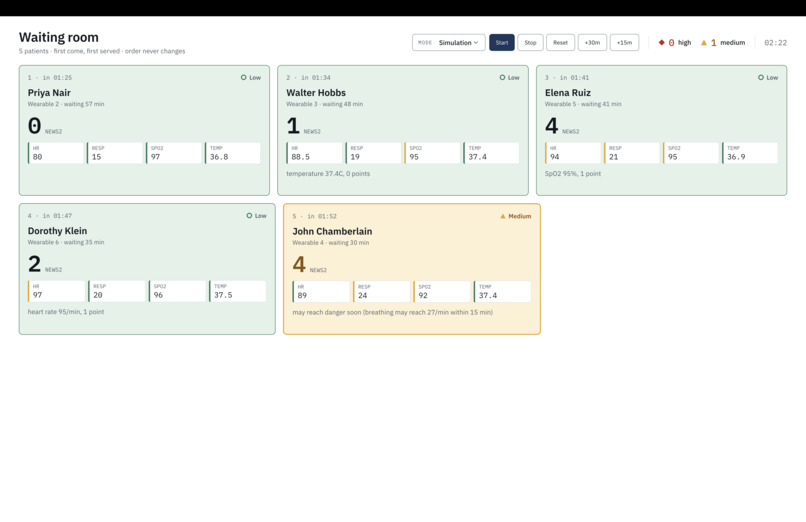The width and height of the screenshot is (806, 522).
Task: Click 'Wearable 3 · waiting 48 min' text
Action: coord(324,104)
